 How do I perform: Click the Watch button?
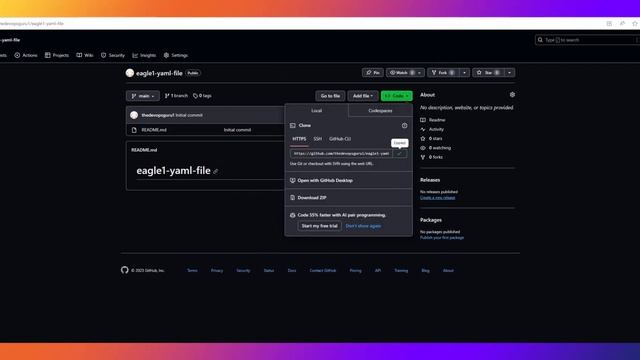[405, 73]
